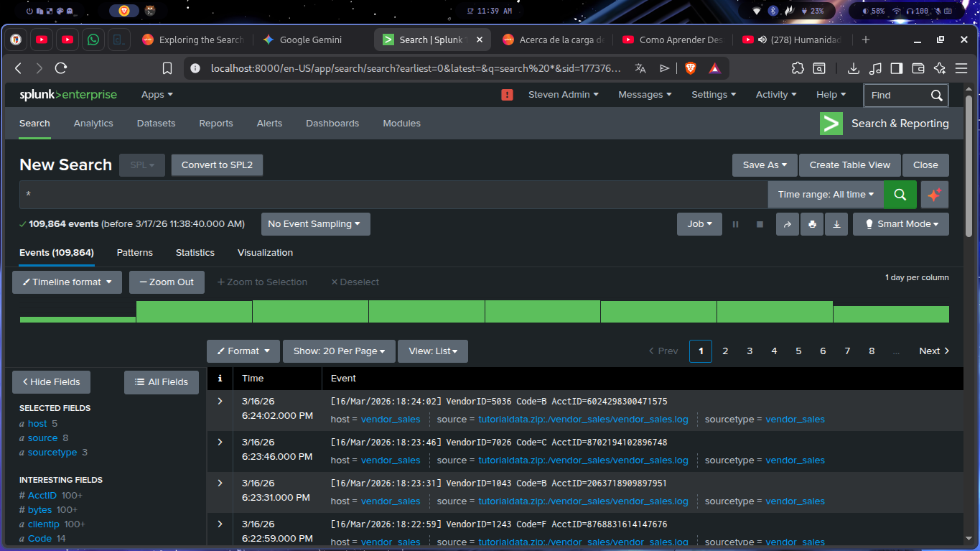This screenshot has width=980, height=551.
Task: Pause the search job
Action: click(x=735, y=224)
